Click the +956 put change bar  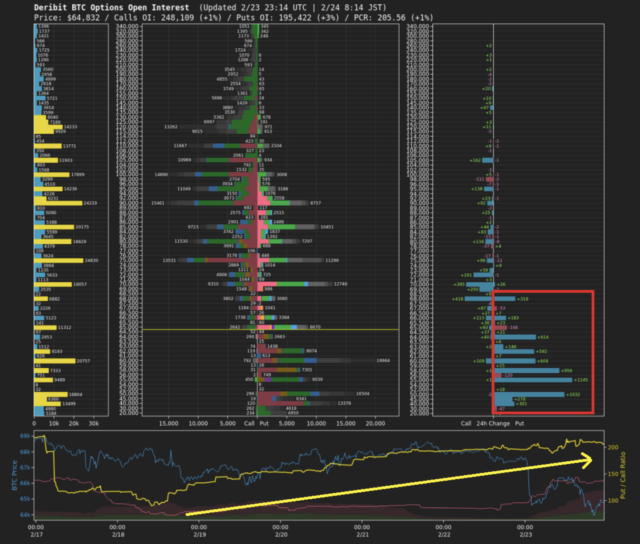[x=528, y=370]
